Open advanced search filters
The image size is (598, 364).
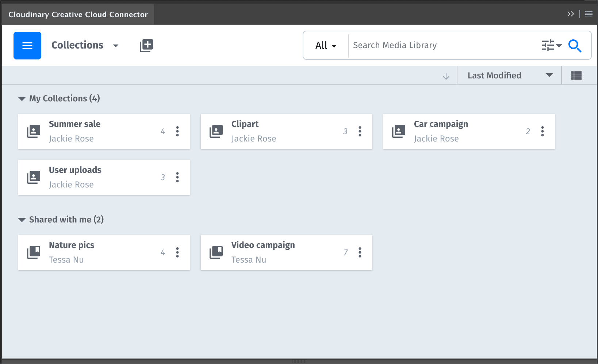[x=549, y=45]
